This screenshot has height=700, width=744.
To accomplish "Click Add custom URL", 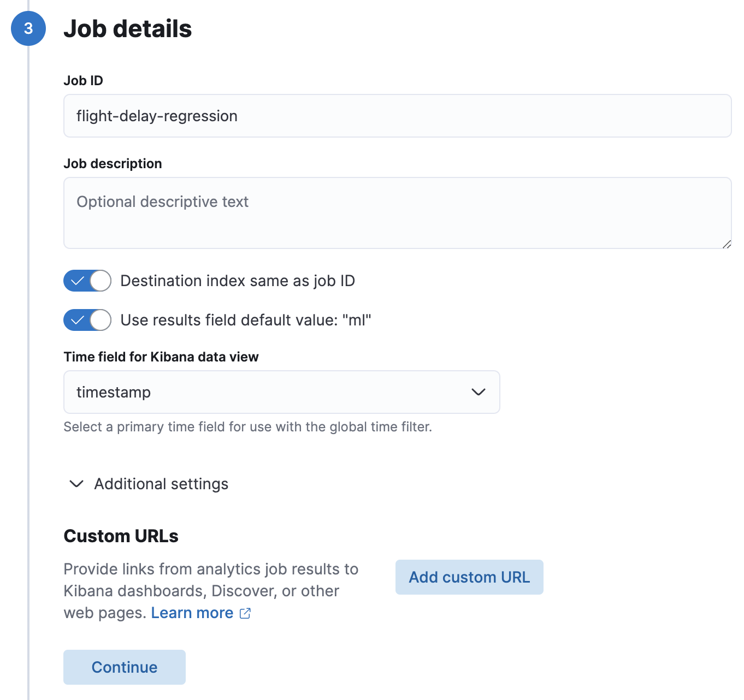I will [469, 577].
